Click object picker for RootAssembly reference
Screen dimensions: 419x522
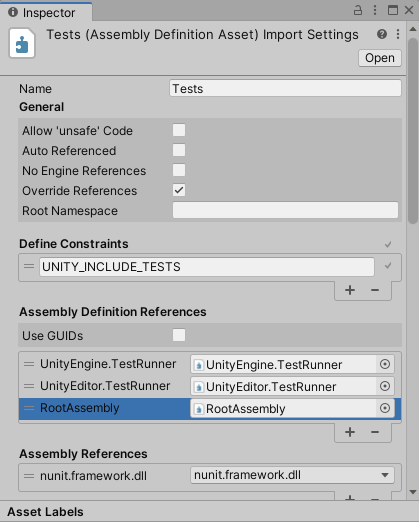385,408
